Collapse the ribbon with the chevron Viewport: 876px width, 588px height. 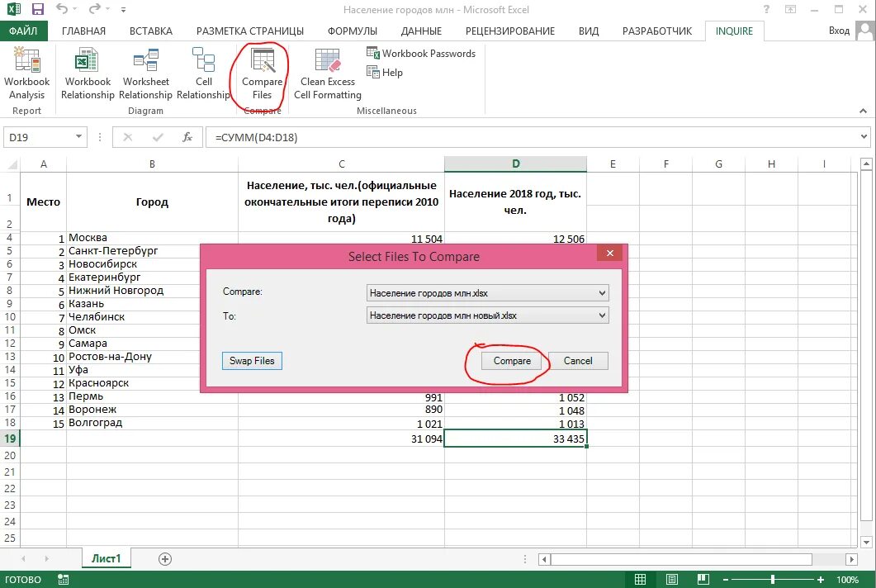coord(863,111)
